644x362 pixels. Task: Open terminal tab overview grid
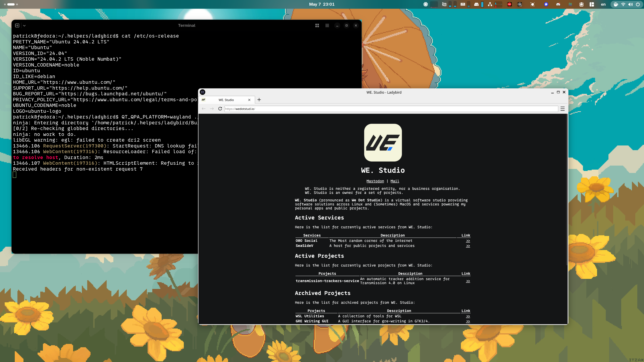[x=317, y=25]
